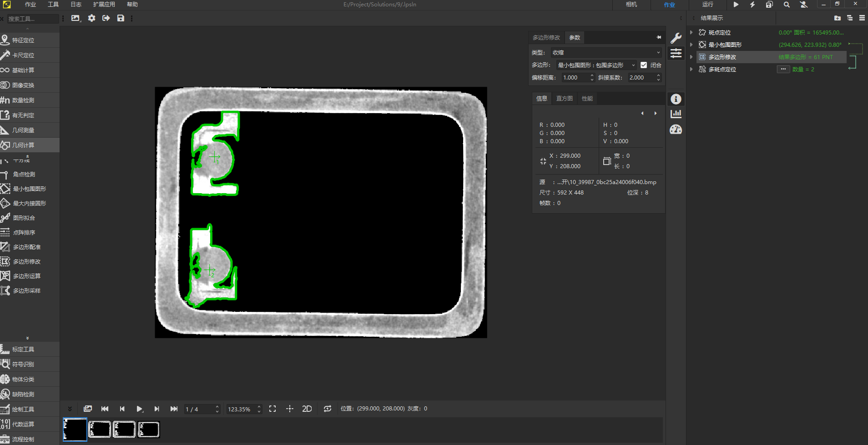Switch to the 直方图 tab

pos(564,99)
